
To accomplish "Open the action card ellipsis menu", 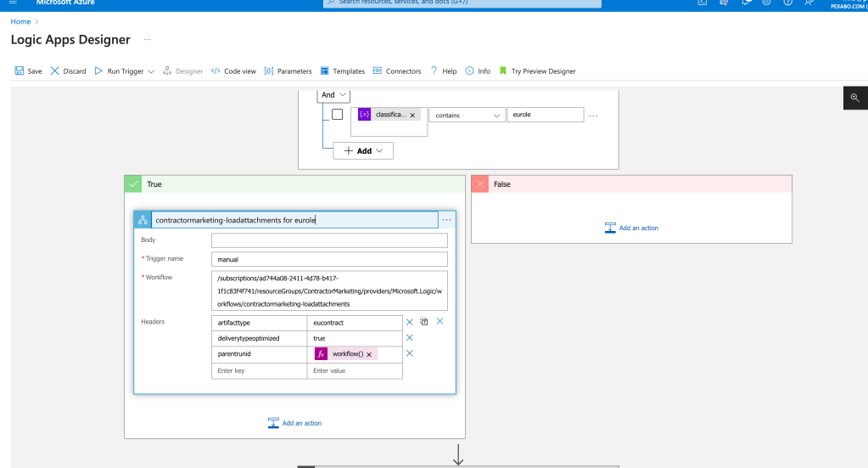I will (447, 220).
